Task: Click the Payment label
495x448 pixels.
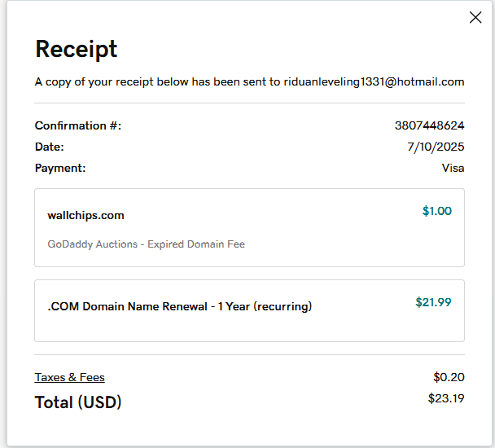Action: [59, 168]
